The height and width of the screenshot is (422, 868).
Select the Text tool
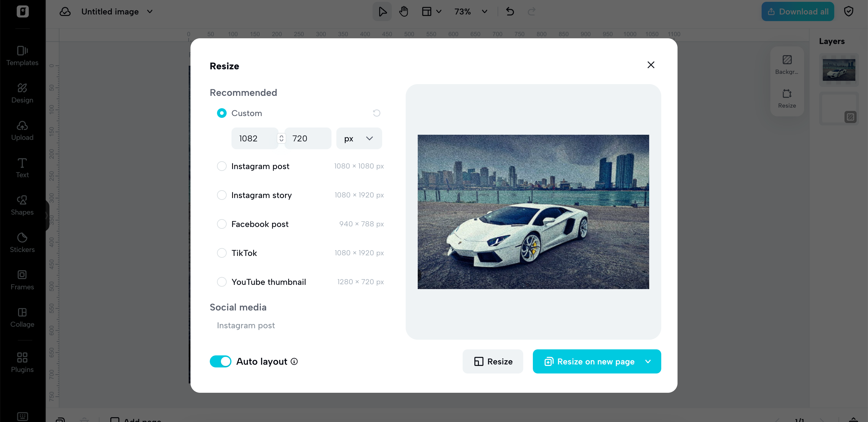22,168
